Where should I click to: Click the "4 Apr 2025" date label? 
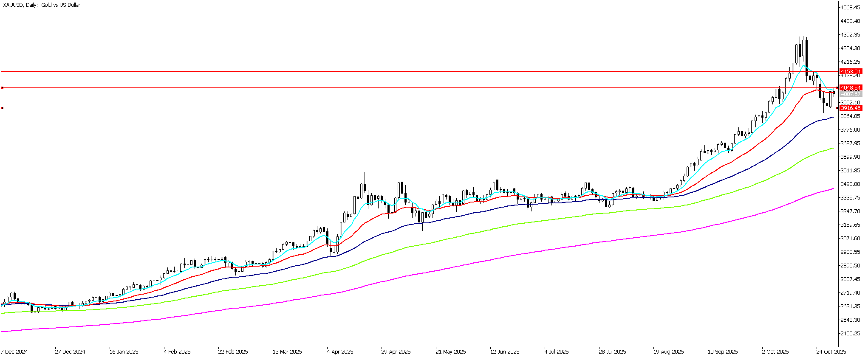[340, 352]
